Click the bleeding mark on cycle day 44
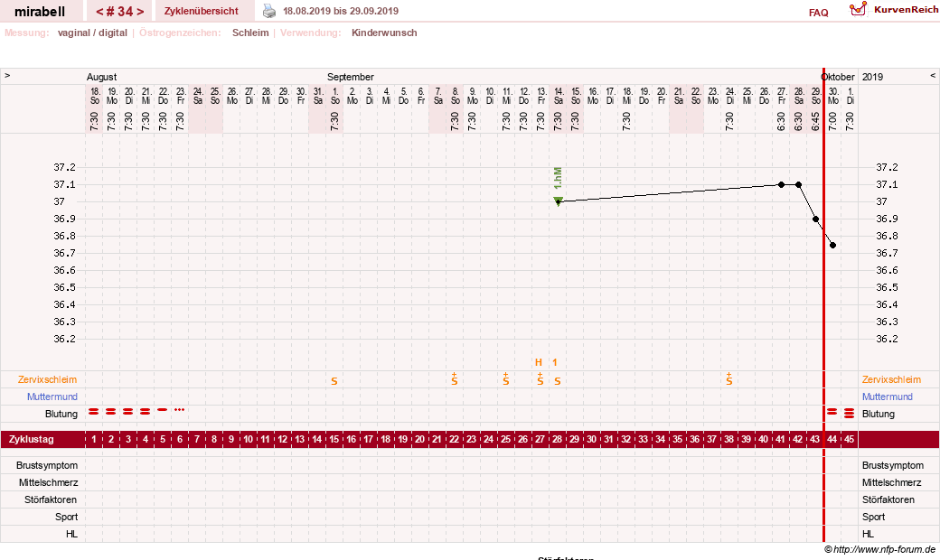940x560 pixels. point(832,412)
